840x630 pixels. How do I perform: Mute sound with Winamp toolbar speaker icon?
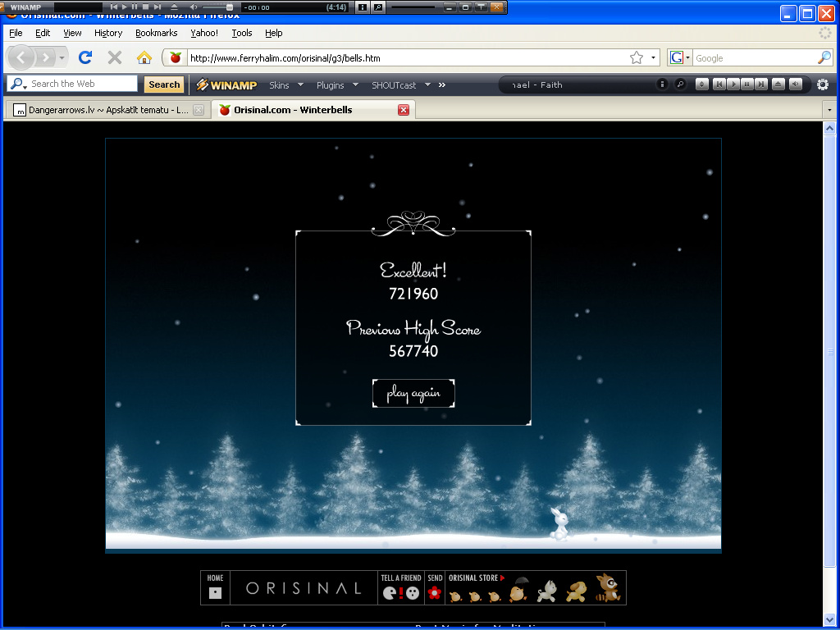click(794, 84)
